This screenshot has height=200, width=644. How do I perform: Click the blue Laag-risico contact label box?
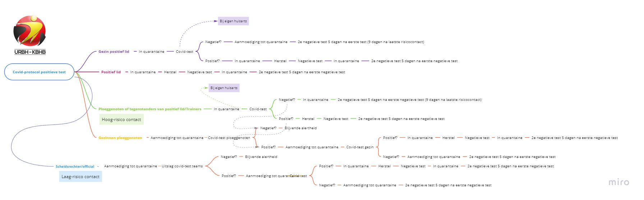[80, 177]
